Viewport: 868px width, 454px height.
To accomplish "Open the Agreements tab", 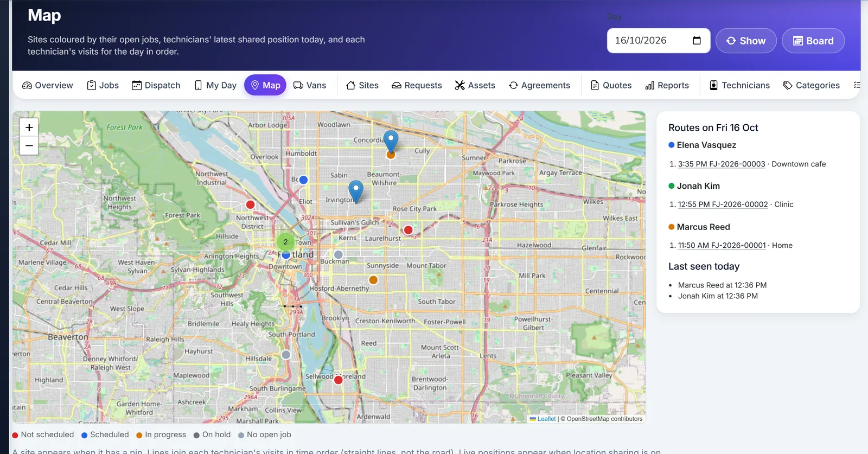I will [539, 85].
